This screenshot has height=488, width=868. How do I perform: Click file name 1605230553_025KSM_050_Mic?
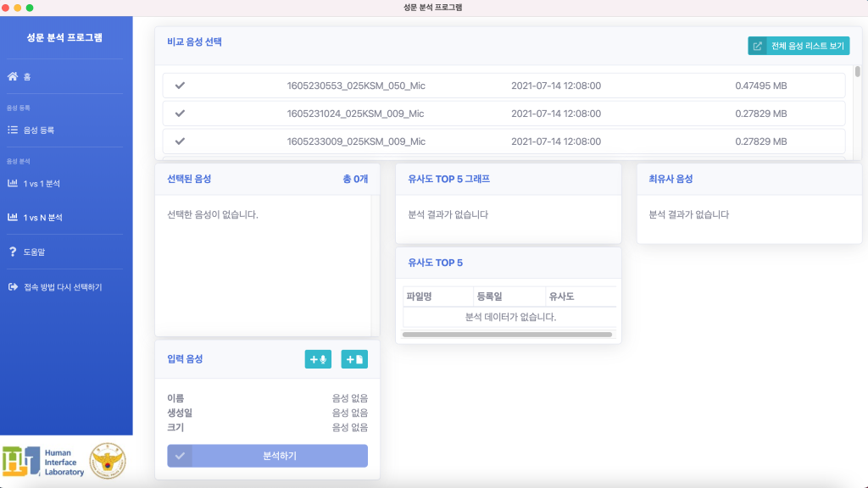[356, 86]
